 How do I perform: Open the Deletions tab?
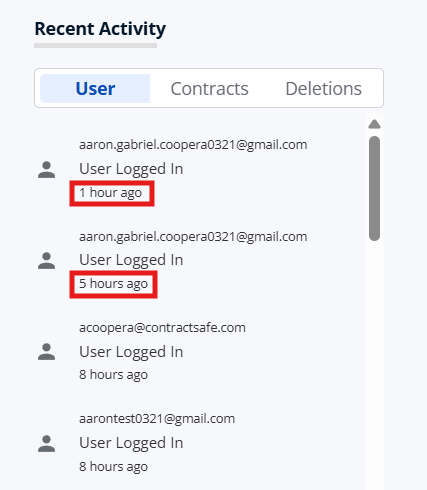(x=323, y=89)
